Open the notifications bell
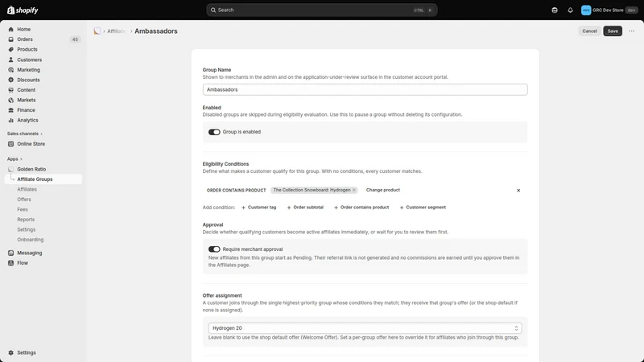 [x=570, y=10]
